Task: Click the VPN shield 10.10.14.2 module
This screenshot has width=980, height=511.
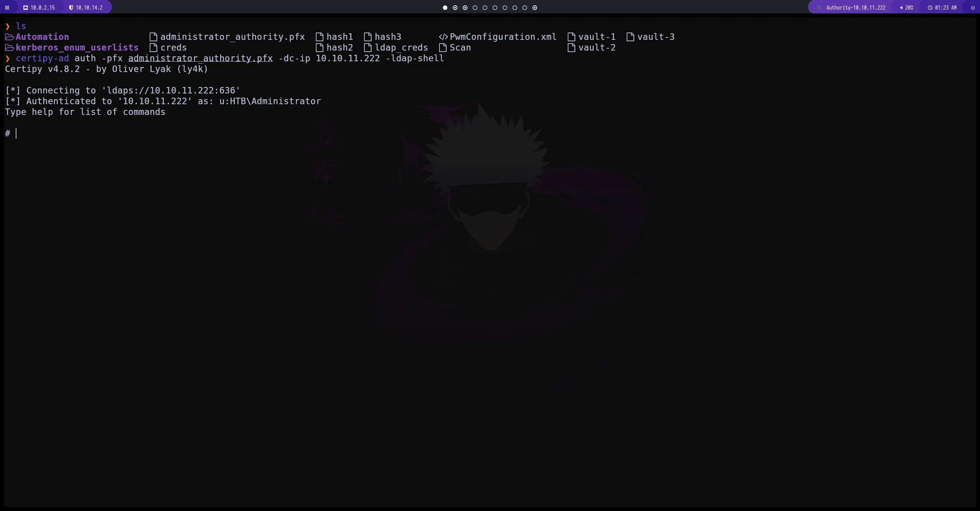Action: coord(86,8)
